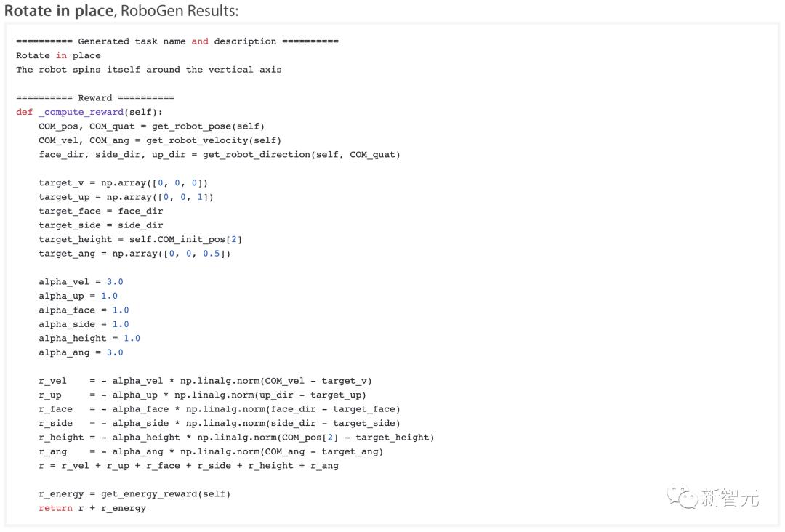Click the 'return' keyword at bottom

tap(55, 508)
